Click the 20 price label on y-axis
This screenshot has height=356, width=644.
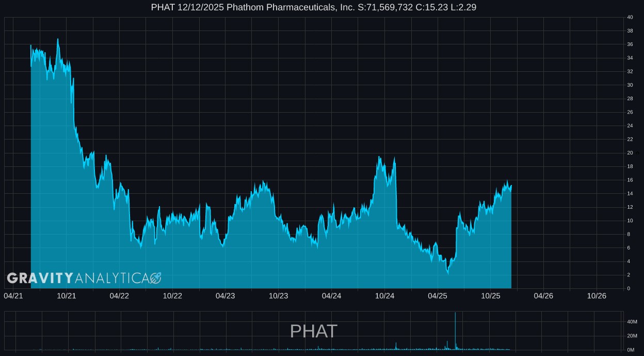tap(630, 153)
